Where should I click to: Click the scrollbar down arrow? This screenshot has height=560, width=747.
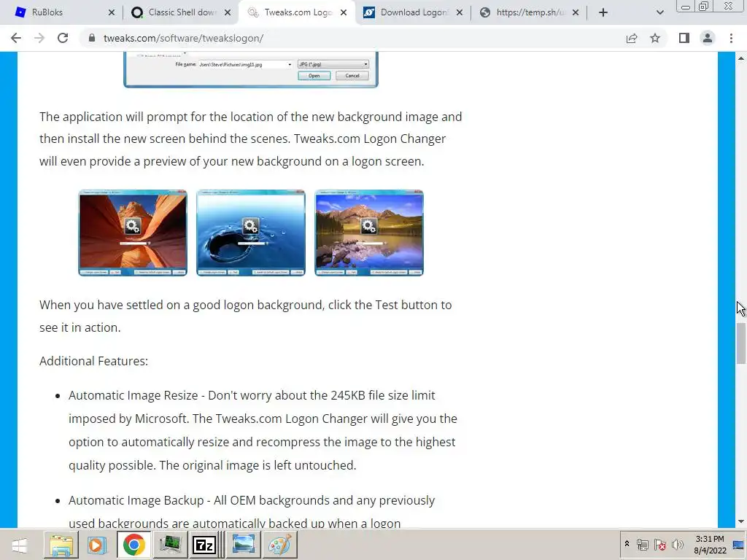coord(741,522)
